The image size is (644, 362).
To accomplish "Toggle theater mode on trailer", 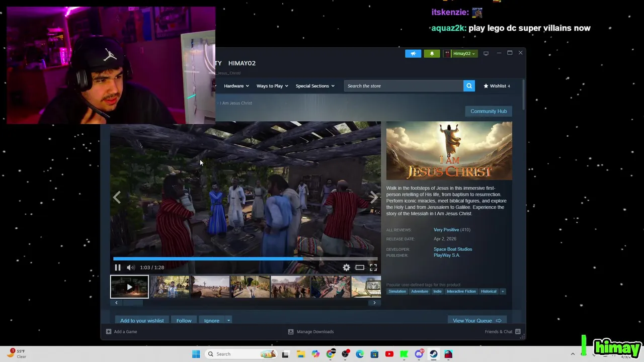I will click(360, 267).
